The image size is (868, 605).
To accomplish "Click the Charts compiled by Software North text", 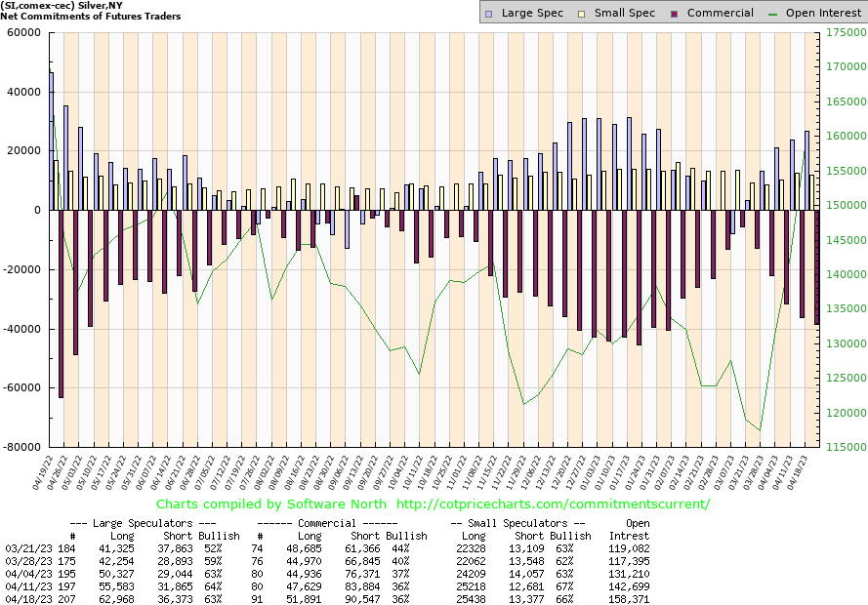I will pyautogui.click(x=271, y=504).
